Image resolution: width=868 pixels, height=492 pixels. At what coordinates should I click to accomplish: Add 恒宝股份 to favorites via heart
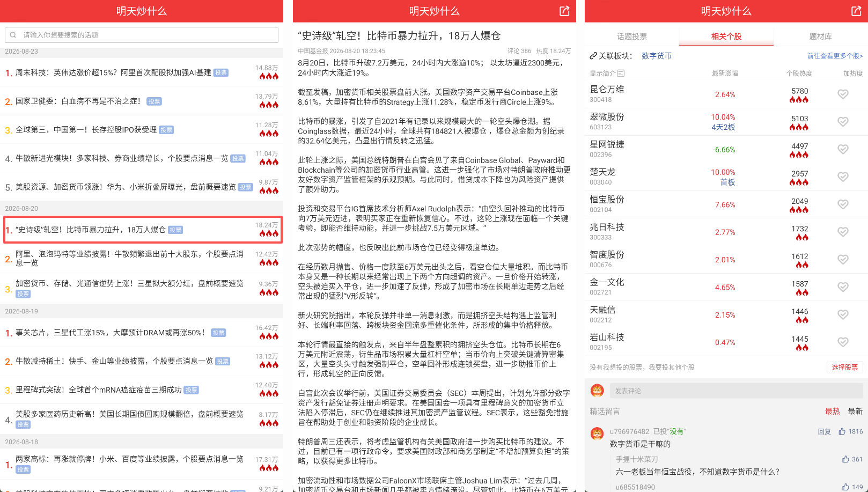(x=843, y=204)
